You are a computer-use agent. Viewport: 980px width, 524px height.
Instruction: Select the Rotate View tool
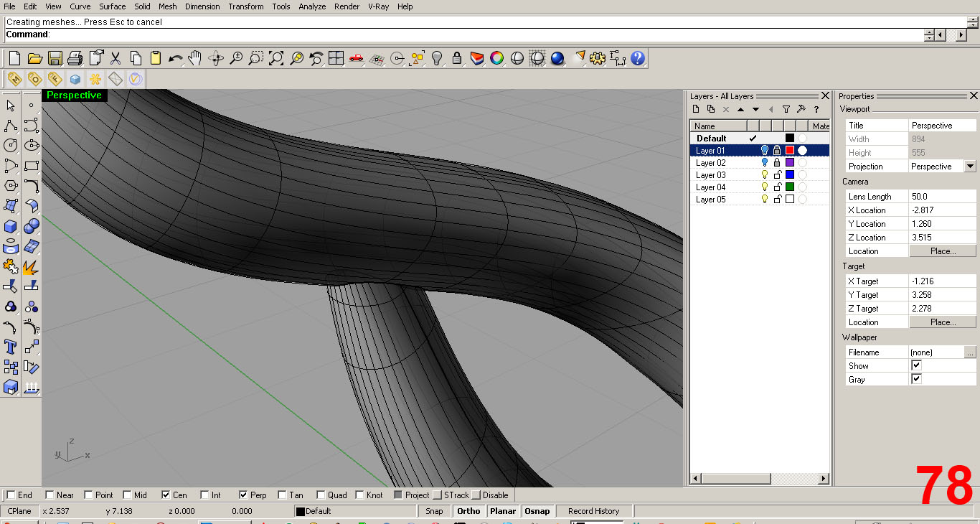pyautogui.click(x=215, y=58)
